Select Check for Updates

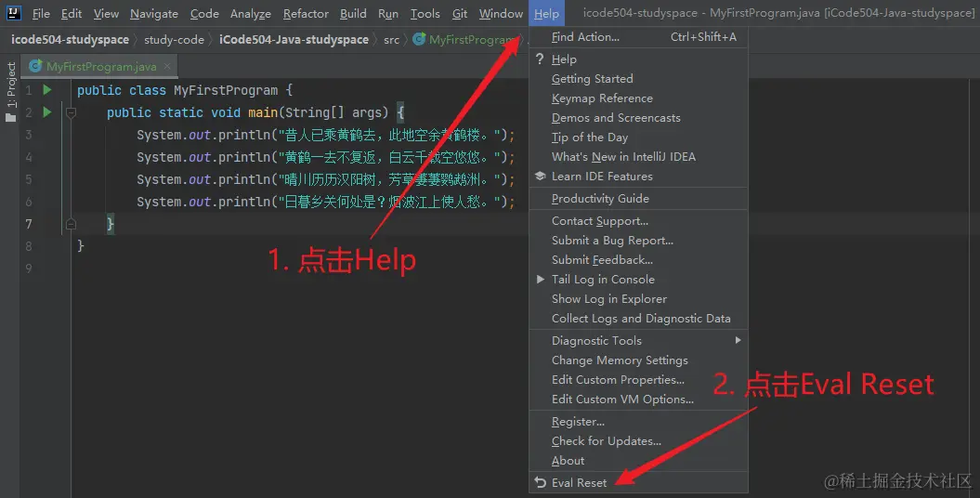(x=639, y=441)
